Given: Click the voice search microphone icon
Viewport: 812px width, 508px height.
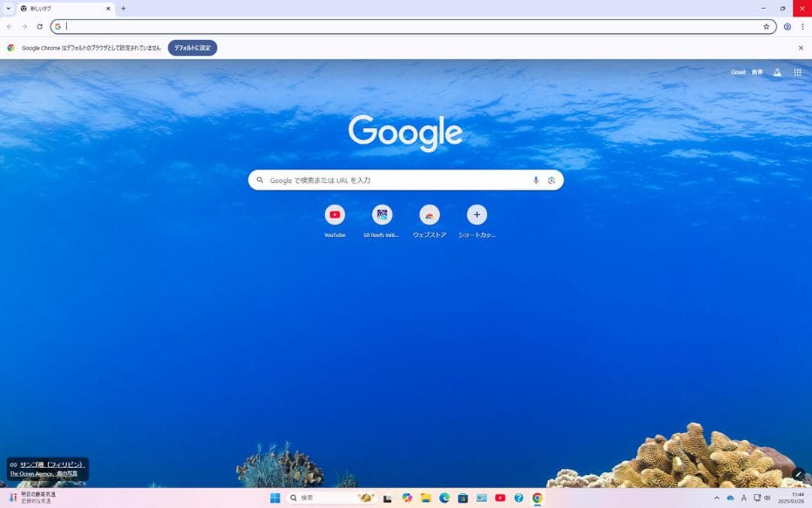Looking at the screenshot, I should pyautogui.click(x=536, y=181).
